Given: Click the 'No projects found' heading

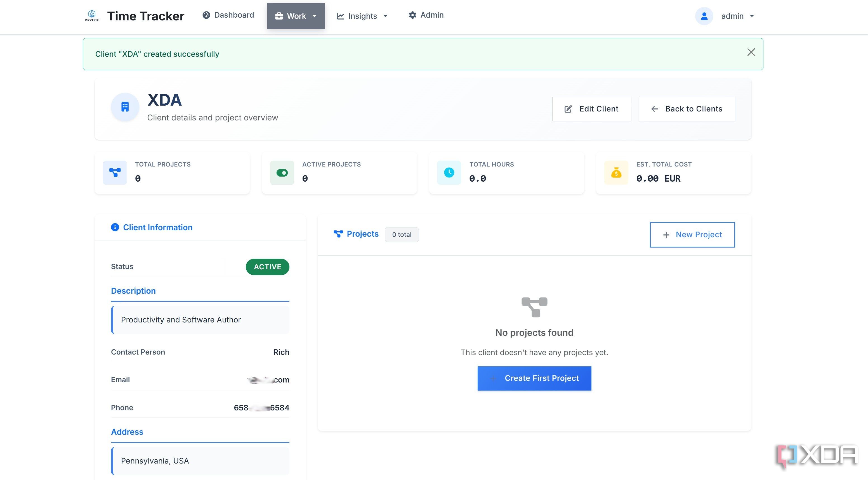Looking at the screenshot, I should tap(534, 332).
